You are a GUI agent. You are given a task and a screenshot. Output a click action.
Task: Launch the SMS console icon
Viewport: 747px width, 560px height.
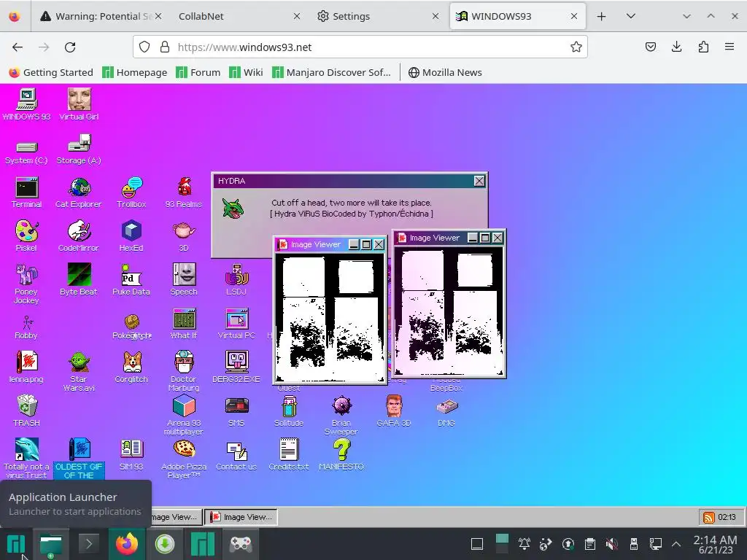(x=236, y=411)
